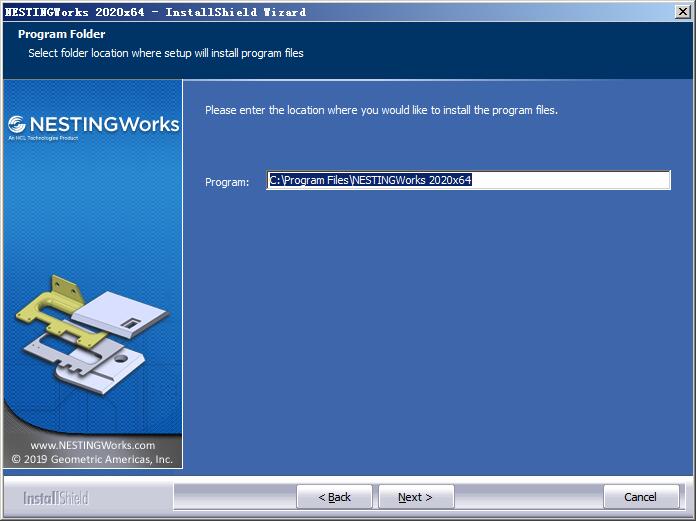696x521 pixels.
Task: Click inside the Program folder path field
Action: click(468, 180)
